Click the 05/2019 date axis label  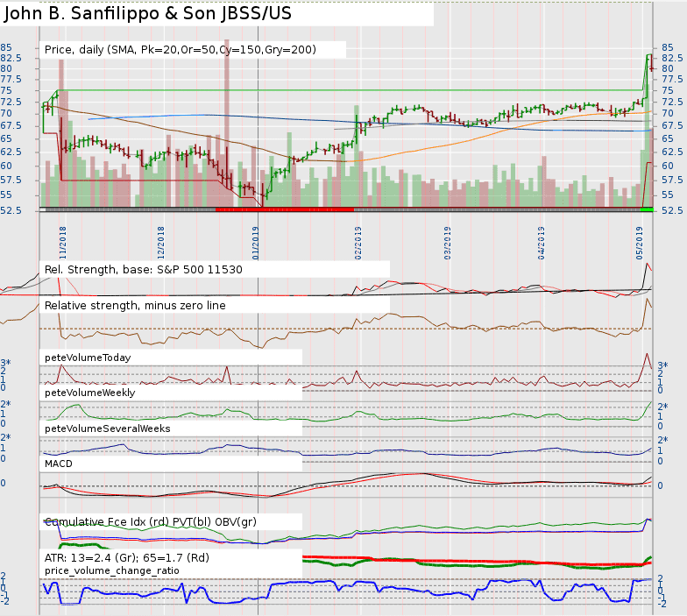click(x=640, y=243)
